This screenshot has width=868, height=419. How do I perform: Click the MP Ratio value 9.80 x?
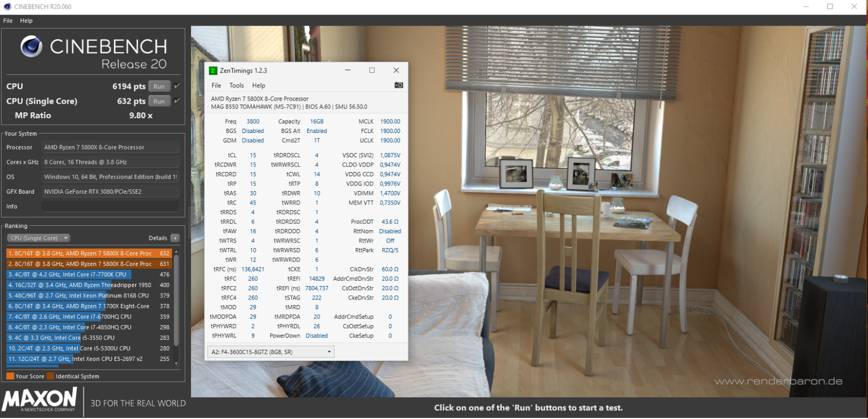pos(141,116)
